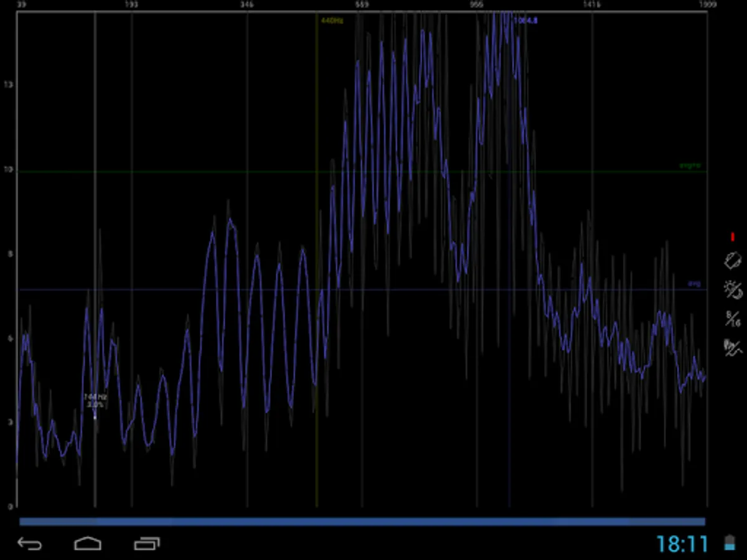Tap the 10 amplitude axis label
Viewport: 747px width, 560px height.
click(7, 170)
